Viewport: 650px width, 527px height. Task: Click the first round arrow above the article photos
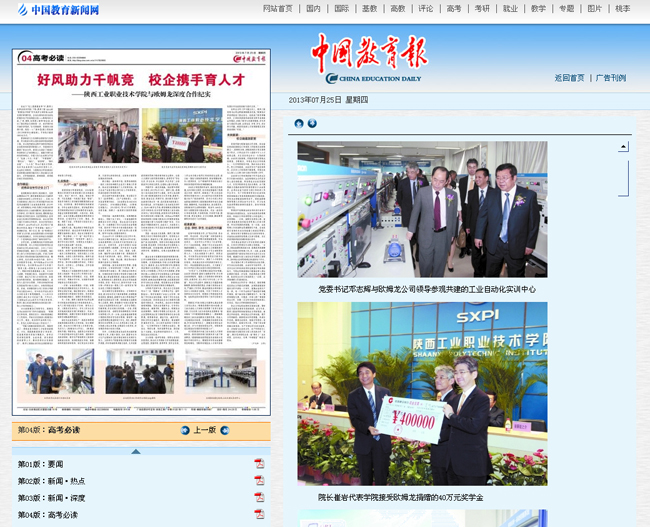point(299,124)
